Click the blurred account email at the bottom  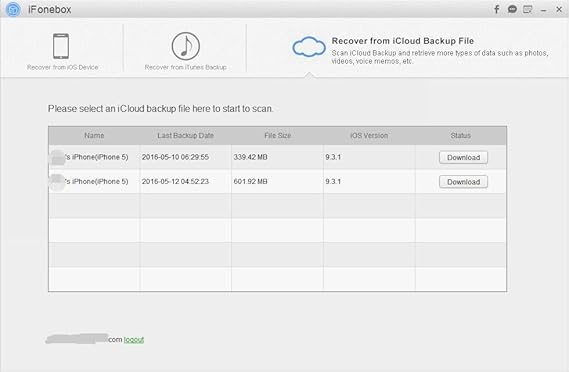tap(84, 339)
